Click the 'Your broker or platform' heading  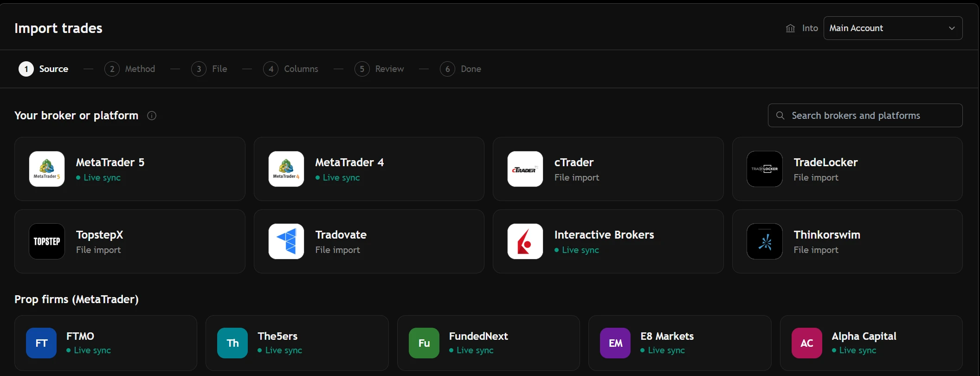(77, 116)
